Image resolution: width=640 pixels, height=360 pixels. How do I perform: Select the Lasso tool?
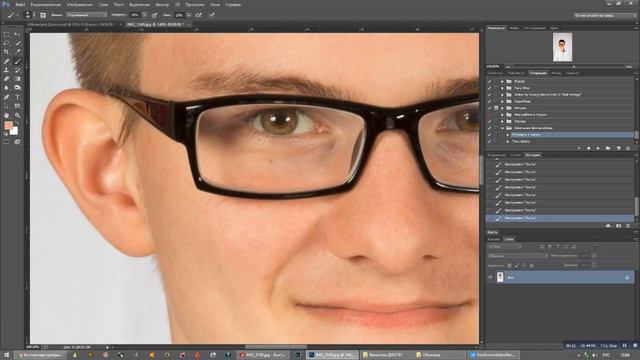7,43
